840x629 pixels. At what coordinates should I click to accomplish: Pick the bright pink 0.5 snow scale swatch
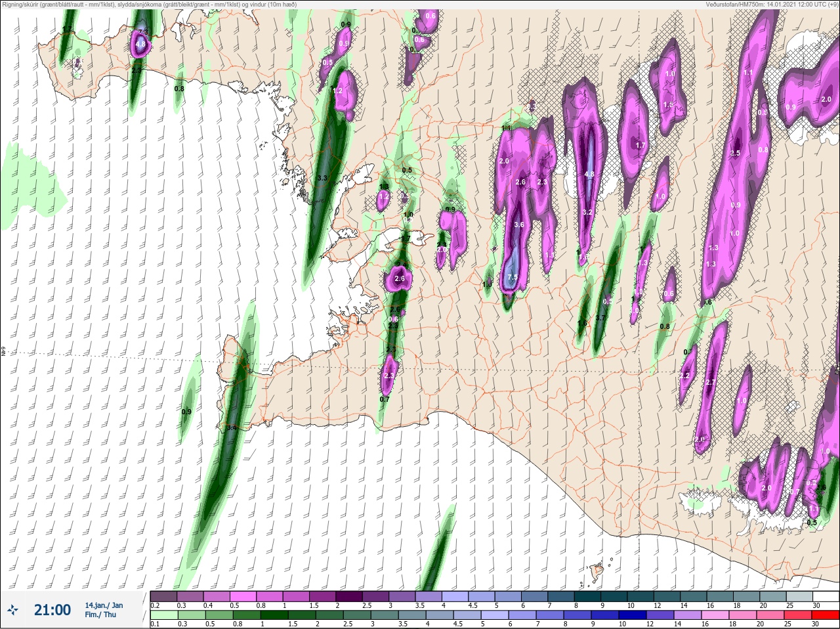point(243,596)
